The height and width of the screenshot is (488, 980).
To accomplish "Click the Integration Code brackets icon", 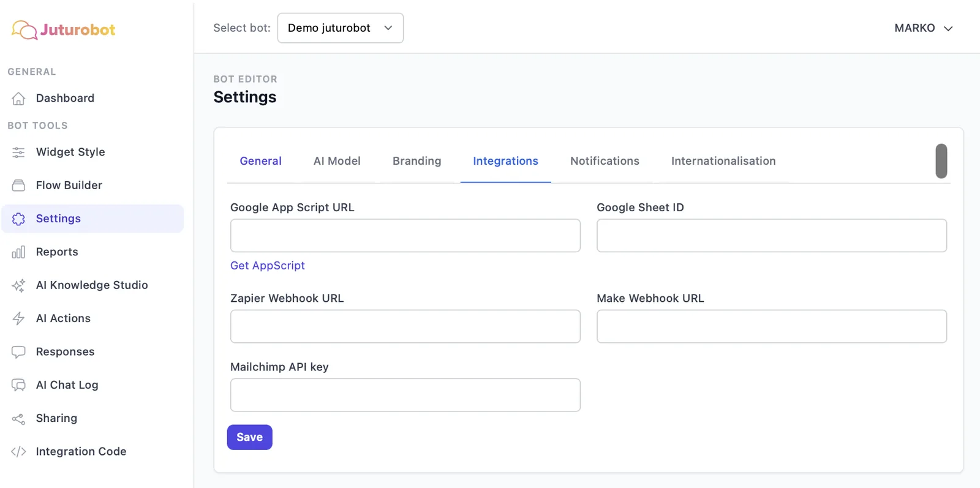I will (18, 452).
